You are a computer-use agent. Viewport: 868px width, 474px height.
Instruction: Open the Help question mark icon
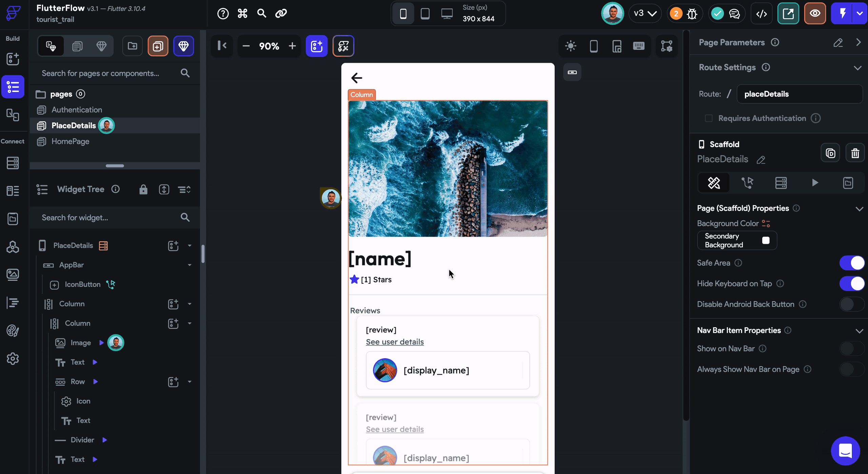pos(223,14)
